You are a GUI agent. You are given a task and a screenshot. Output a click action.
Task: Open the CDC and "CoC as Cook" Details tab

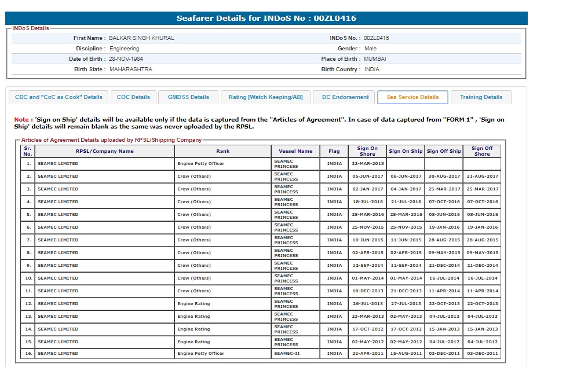click(x=59, y=97)
